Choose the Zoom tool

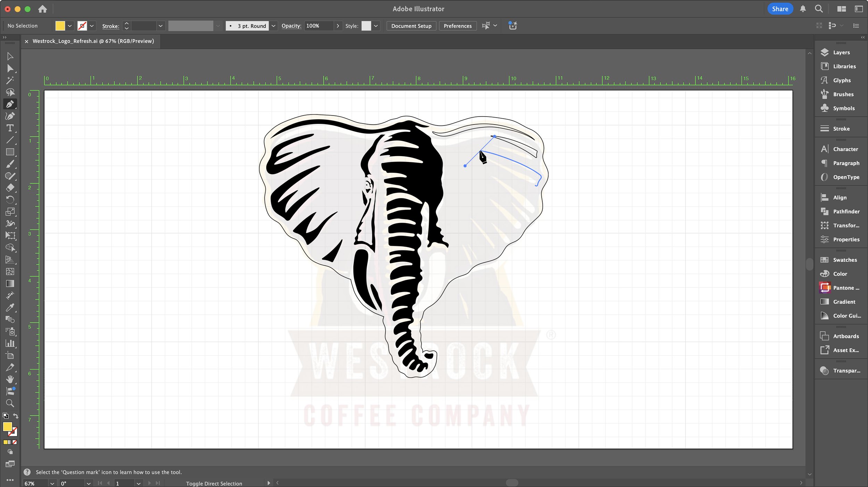[x=10, y=403]
